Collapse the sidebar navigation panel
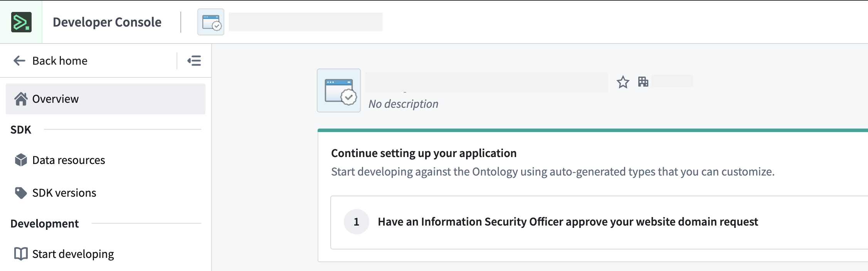This screenshot has width=868, height=271. 194,60
